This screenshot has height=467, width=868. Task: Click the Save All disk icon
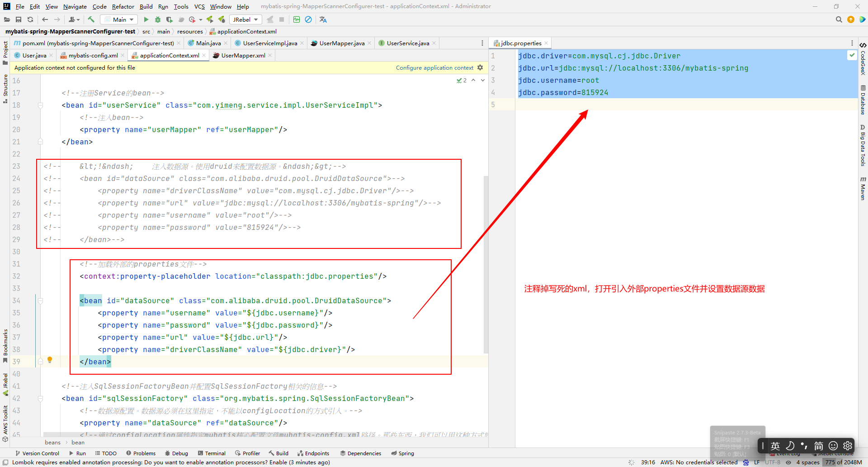click(19, 19)
